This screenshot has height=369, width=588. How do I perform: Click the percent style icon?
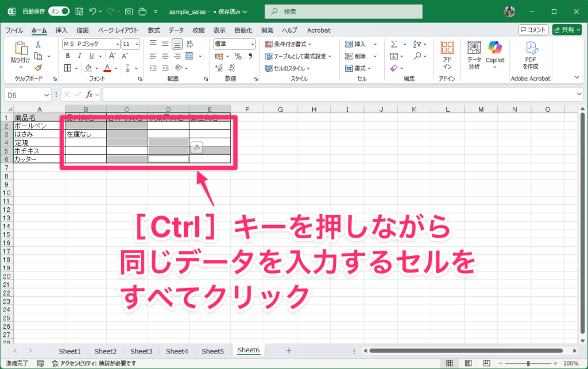pos(237,56)
